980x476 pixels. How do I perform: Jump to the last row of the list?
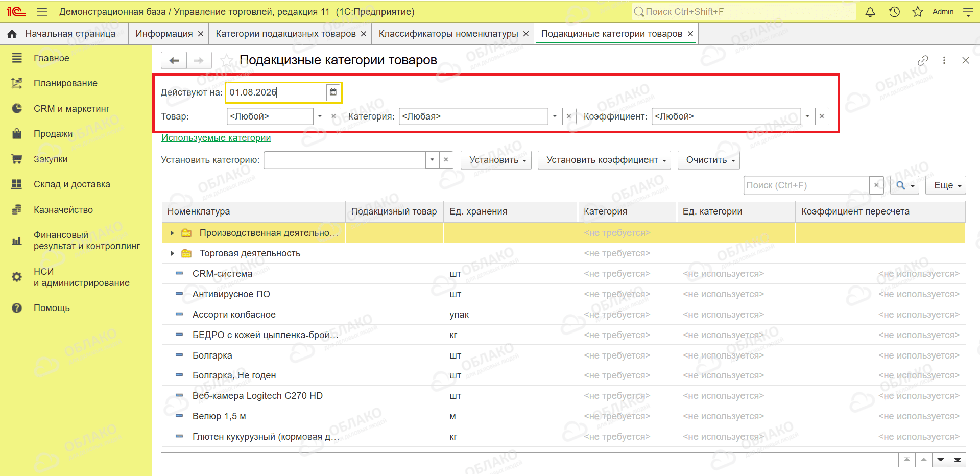pos(958,460)
